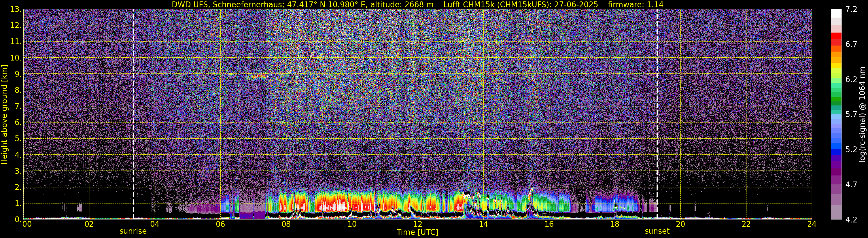Click the '06' time tick label

(x=220, y=224)
